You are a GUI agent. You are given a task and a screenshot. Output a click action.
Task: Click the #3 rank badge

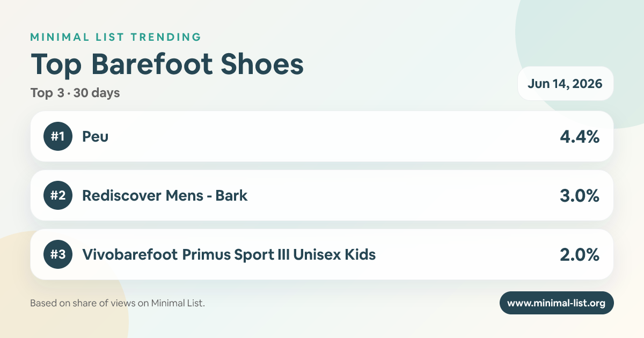pos(57,254)
